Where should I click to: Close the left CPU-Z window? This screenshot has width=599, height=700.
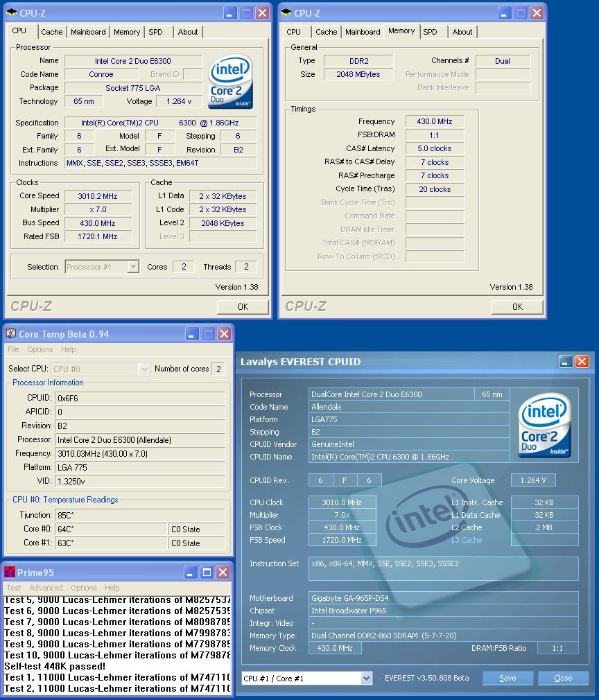pyautogui.click(x=263, y=13)
